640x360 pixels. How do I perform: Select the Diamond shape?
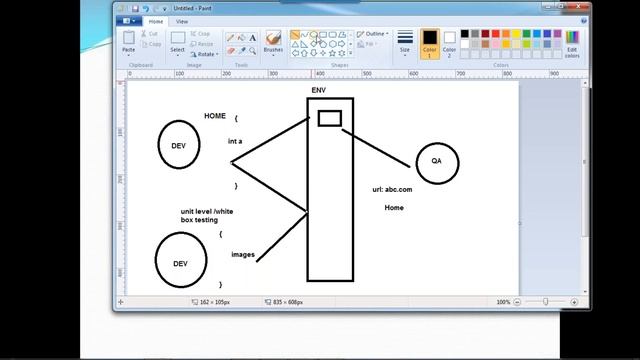313,44
